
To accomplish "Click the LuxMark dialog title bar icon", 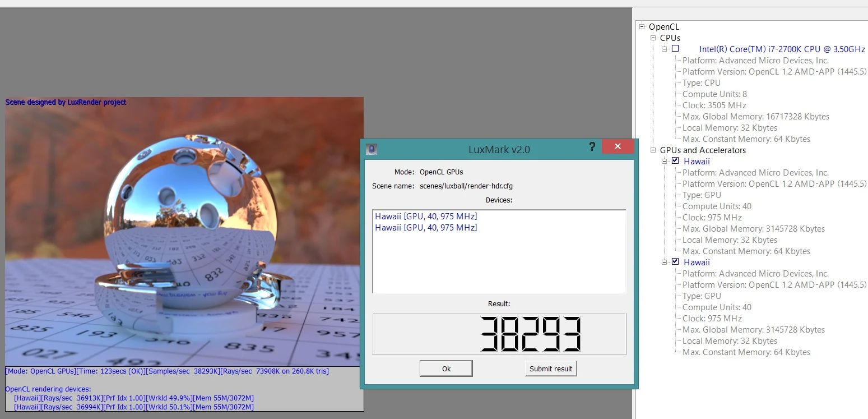I will (372, 149).
